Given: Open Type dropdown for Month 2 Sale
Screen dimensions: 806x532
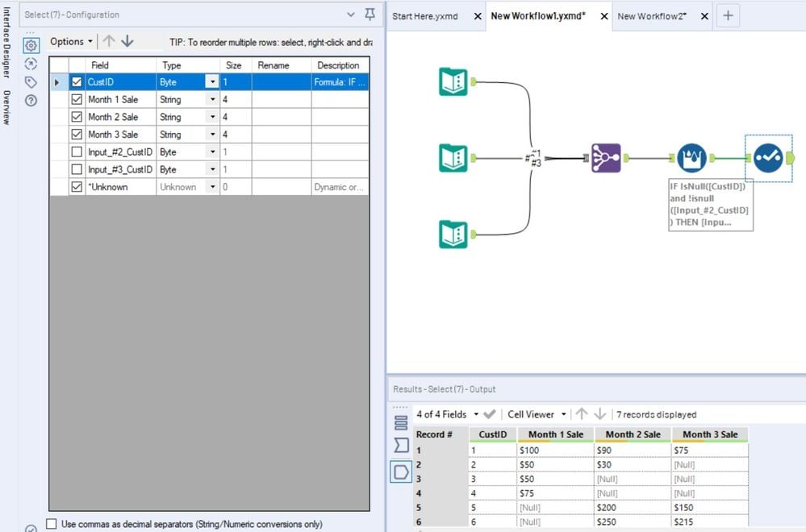Looking at the screenshot, I should click(212, 117).
